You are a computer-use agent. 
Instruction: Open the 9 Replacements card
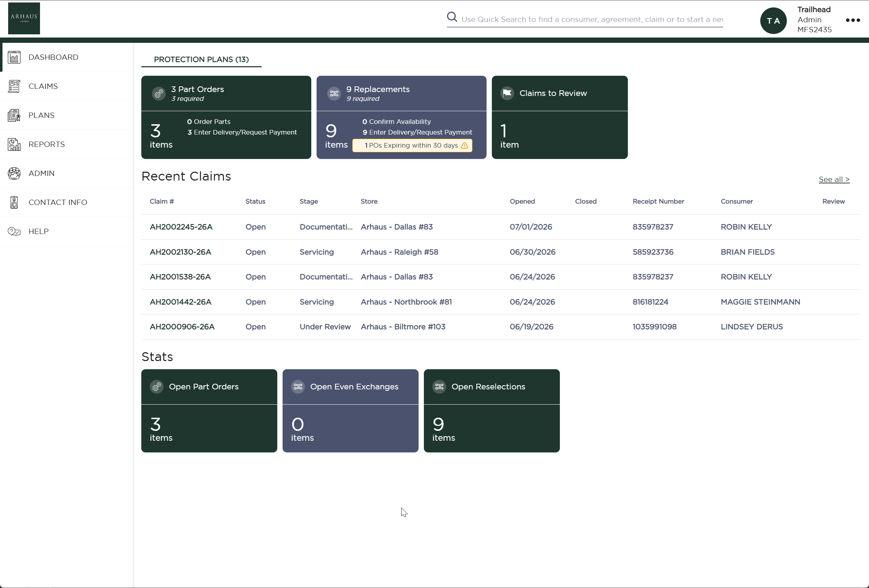[x=401, y=118]
